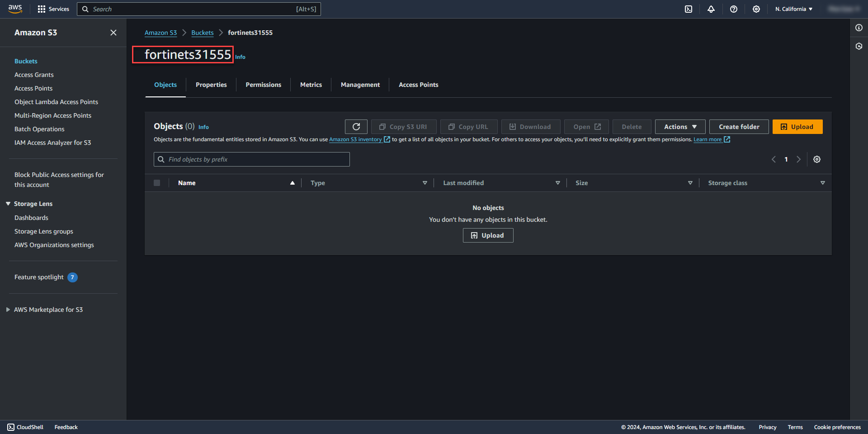Open Access Points in the sidebar
The image size is (868, 434).
pyautogui.click(x=33, y=88)
